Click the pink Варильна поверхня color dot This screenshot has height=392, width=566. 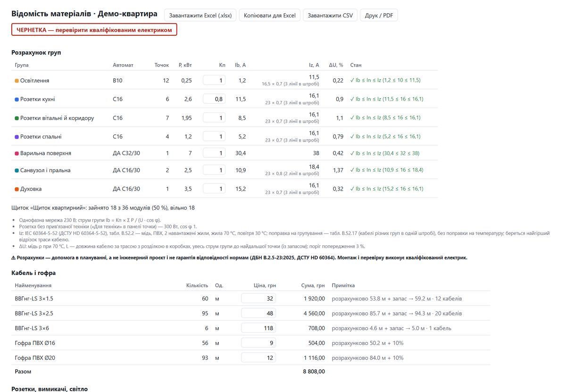tap(17, 153)
